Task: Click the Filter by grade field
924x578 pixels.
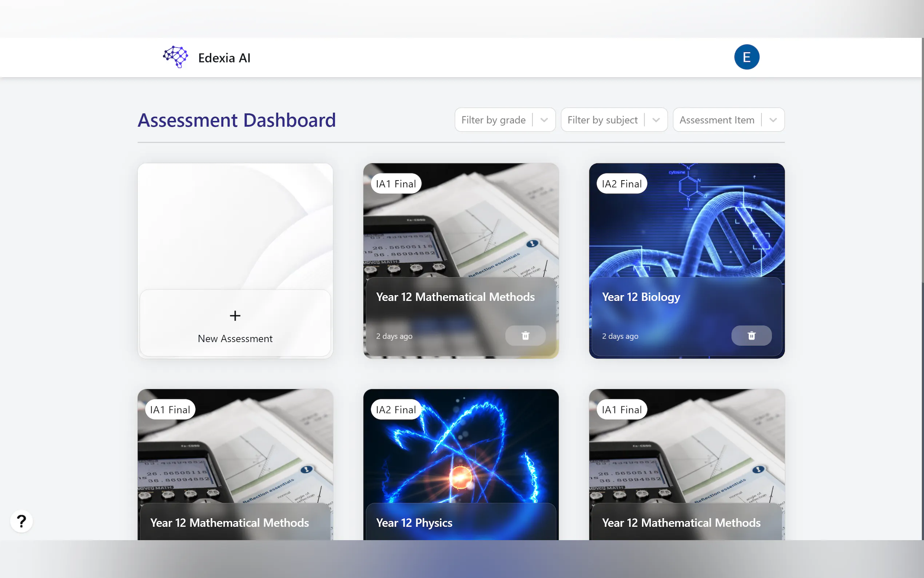Action: (493, 120)
